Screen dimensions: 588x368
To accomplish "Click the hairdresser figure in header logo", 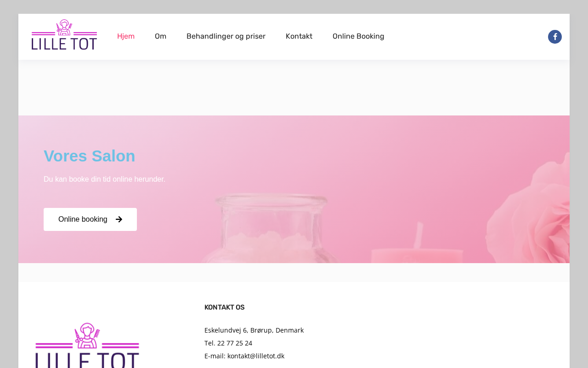I will (65, 27).
